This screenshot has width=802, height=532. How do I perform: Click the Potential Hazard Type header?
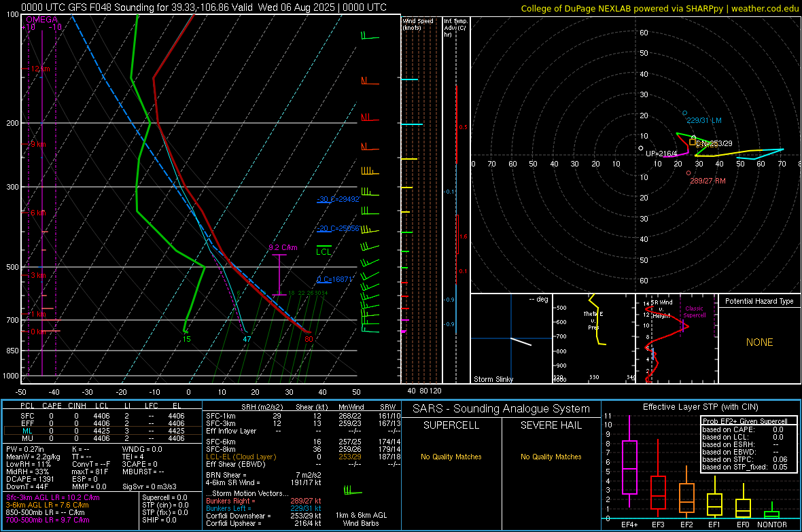pos(759,301)
